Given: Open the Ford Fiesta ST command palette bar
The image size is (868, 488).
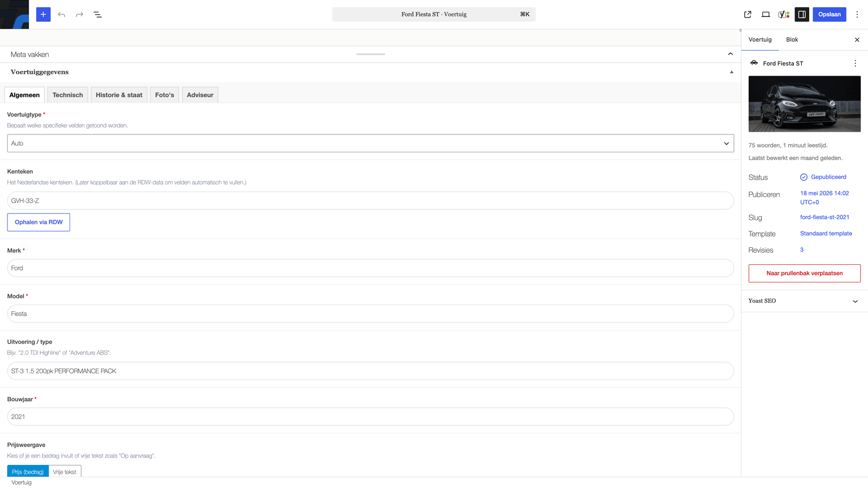Looking at the screenshot, I should 434,14.
